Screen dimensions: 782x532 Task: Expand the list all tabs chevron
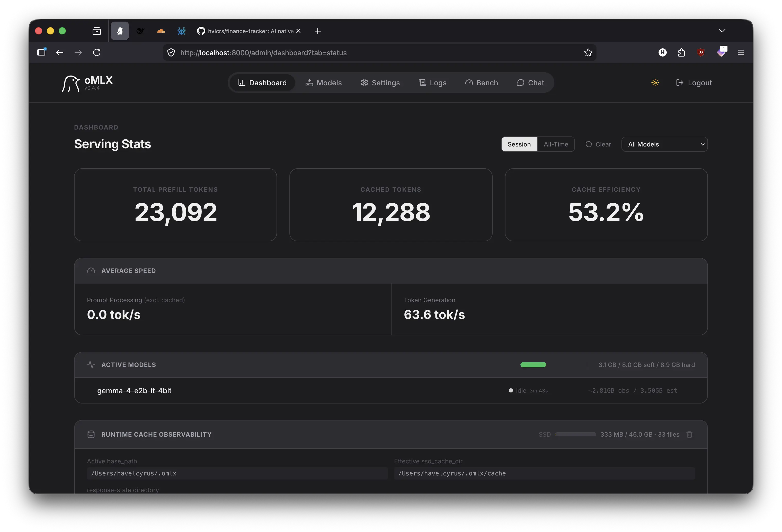click(x=722, y=31)
